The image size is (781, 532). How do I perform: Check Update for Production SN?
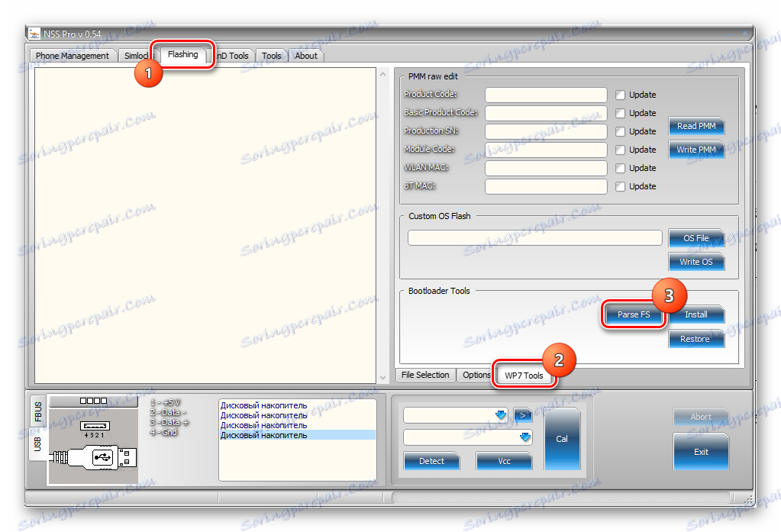tap(620, 131)
